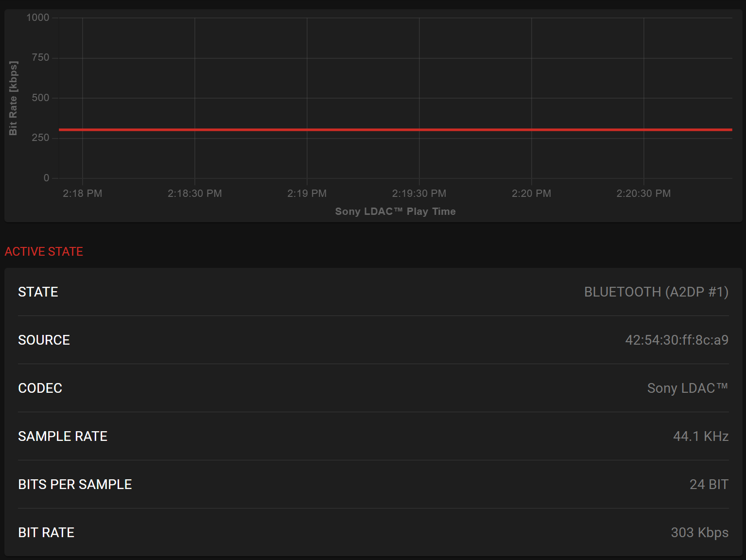The image size is (746, 560).
Task: Click the BLUETOOTH (A2DP #1) state value
Action: tap(656, 292)
